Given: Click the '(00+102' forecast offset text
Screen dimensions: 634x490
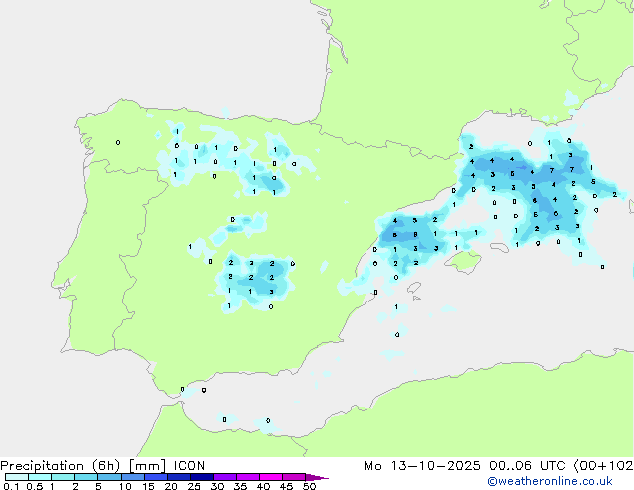Looking at the screenshot, I should pos(603,466).
